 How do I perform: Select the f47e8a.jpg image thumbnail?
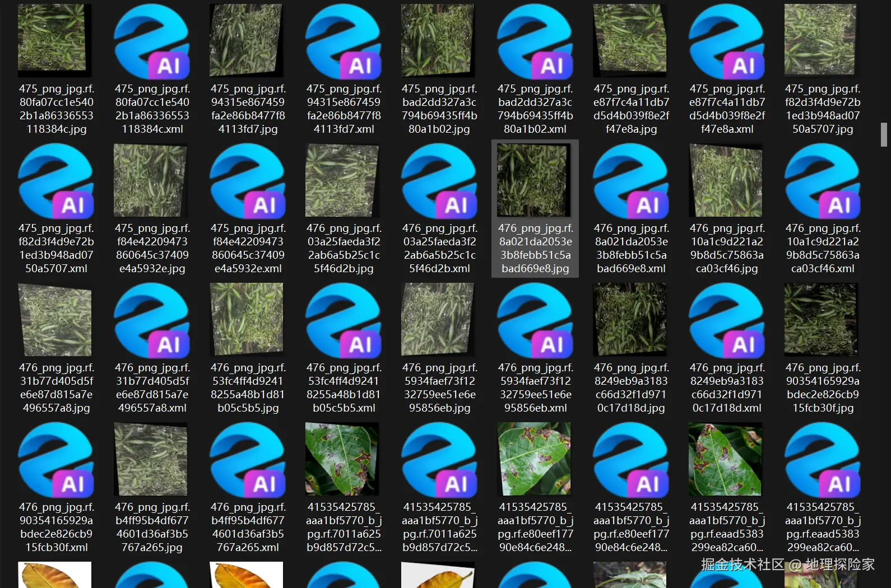[x=630, y=40]
